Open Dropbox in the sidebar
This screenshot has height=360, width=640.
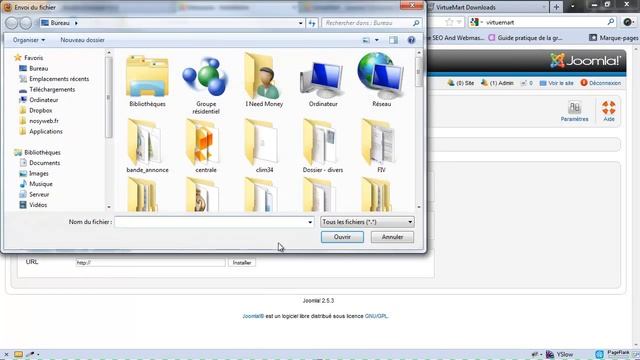tap(40, 111)
